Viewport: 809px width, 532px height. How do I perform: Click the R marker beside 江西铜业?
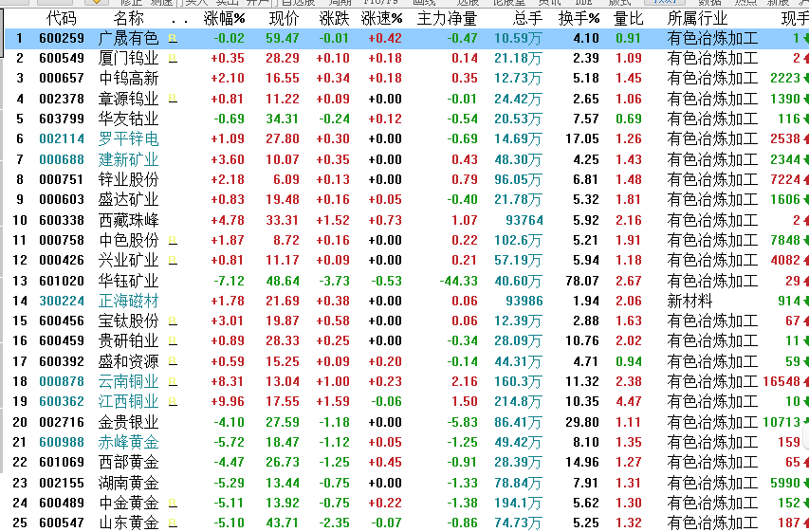173,402
